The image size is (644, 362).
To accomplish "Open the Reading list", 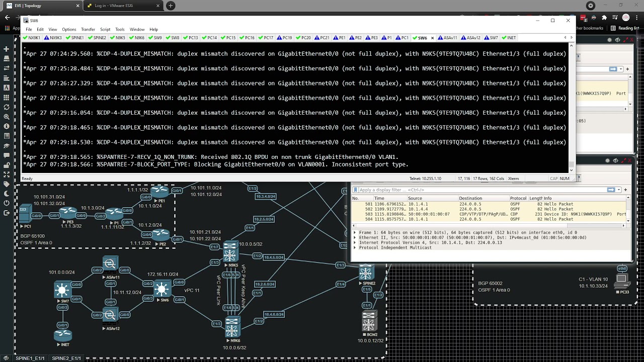I will coord(624,28).
